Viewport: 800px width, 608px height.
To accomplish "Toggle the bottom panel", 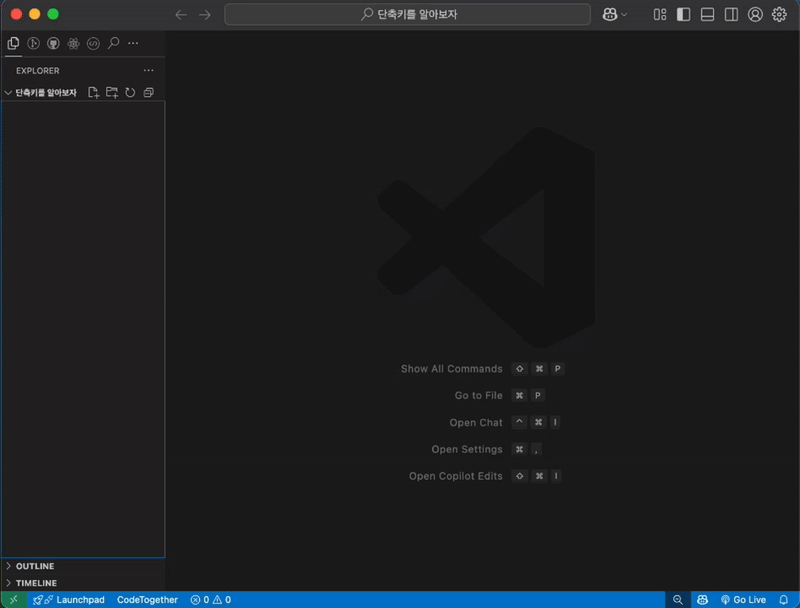I will (707, 14).
